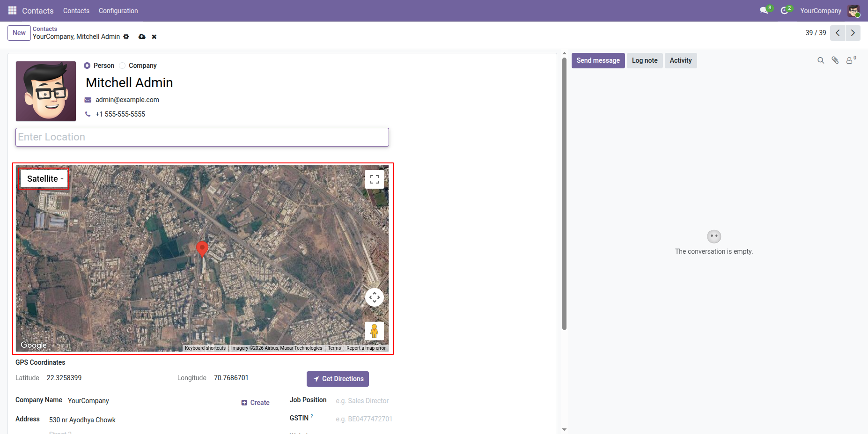Select the Company radio button
This screenshot has width=868, height=434.
[122, 66]
